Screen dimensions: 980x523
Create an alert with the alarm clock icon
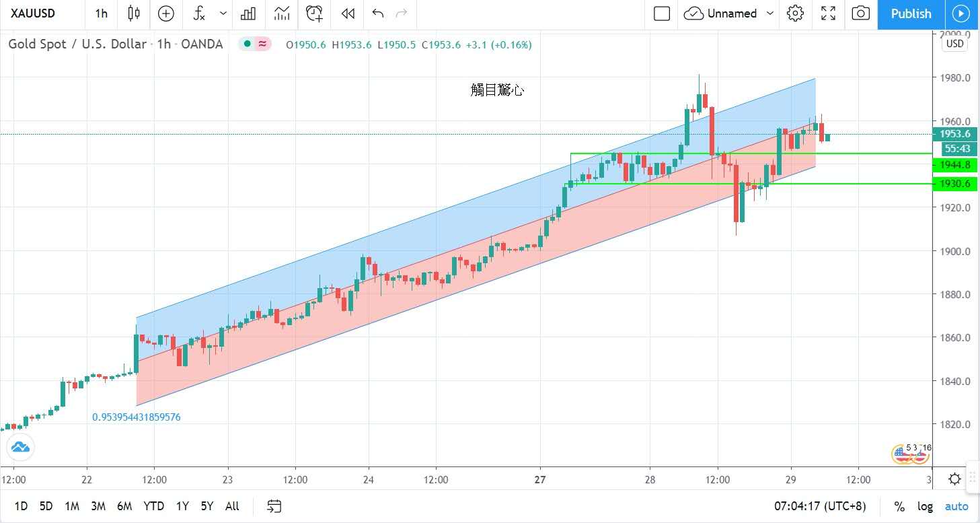[314, 13]
